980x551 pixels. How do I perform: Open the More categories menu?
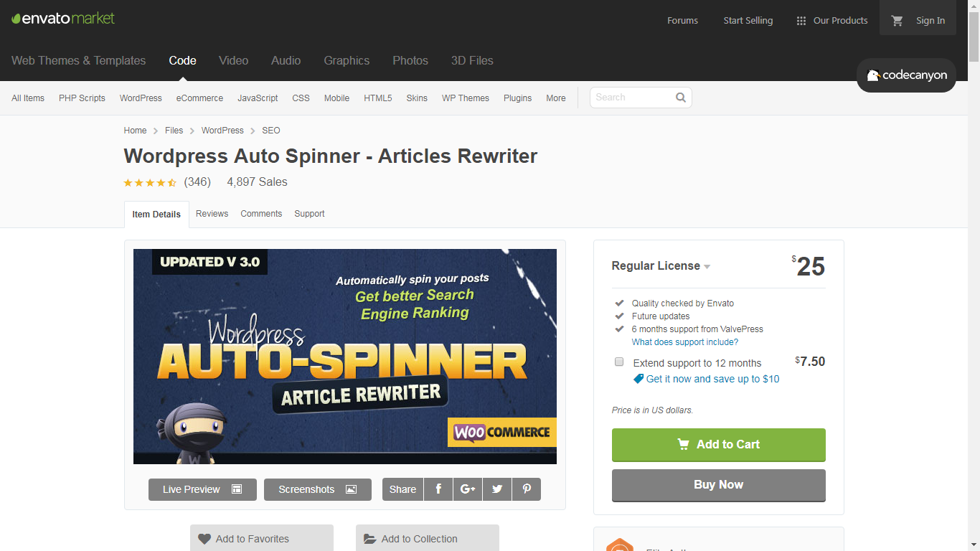pos(555,98)
